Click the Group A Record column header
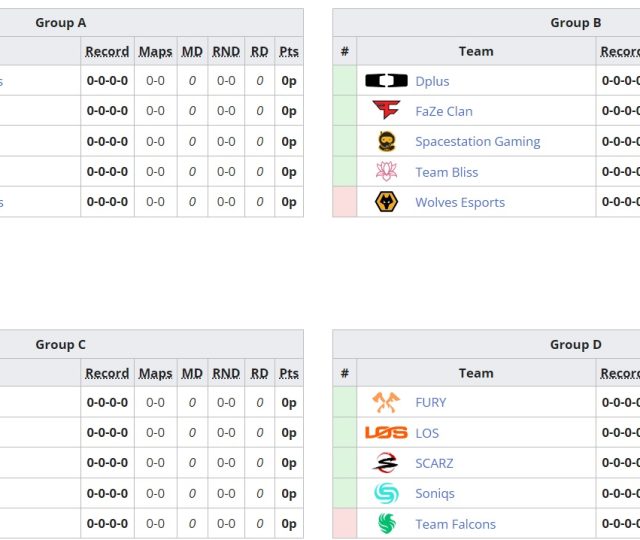The height and width of the screenshot is (540, 640). pos(107,52)
